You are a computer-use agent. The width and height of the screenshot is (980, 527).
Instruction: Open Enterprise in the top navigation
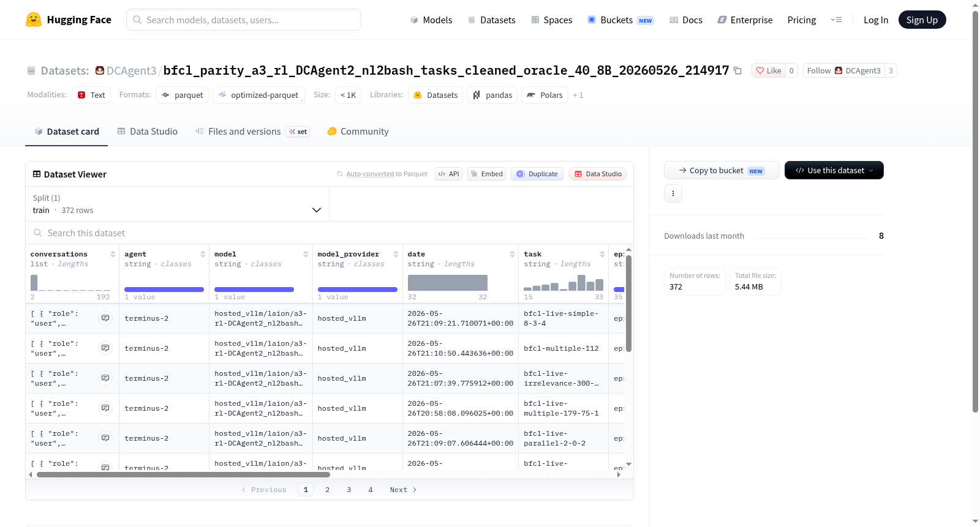[x=745, y=20]
